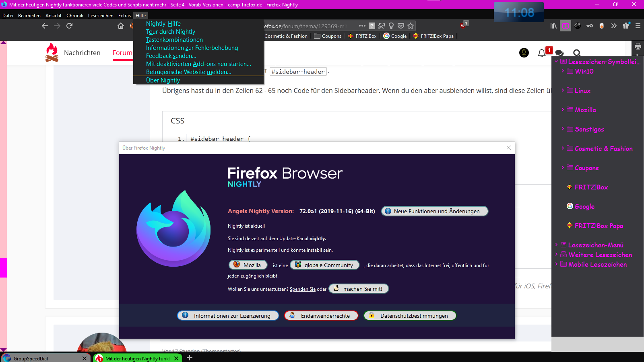Click the key icon in the toolbar

click(590, 26)
